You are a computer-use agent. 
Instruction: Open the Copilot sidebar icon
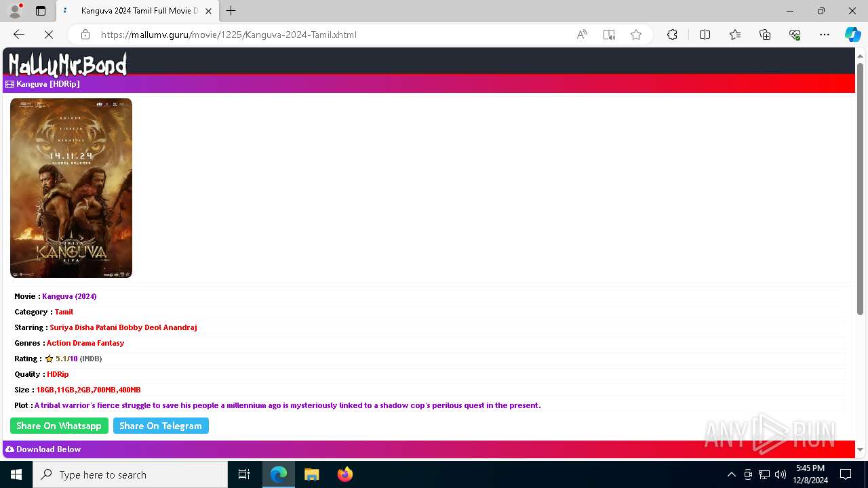(x=852, y=35)
